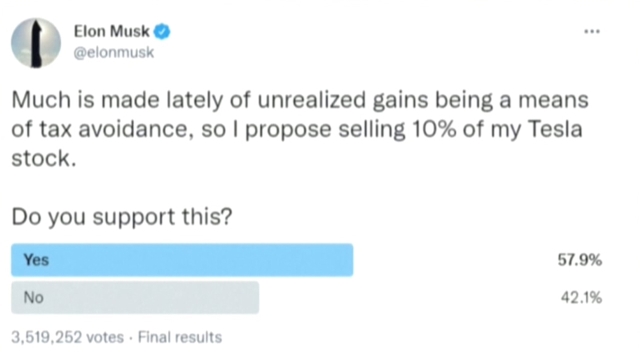Open Elon Musk's round profile avatar
Image resolution: width=640 pixels, height=360 pixels.
(36, 43)
